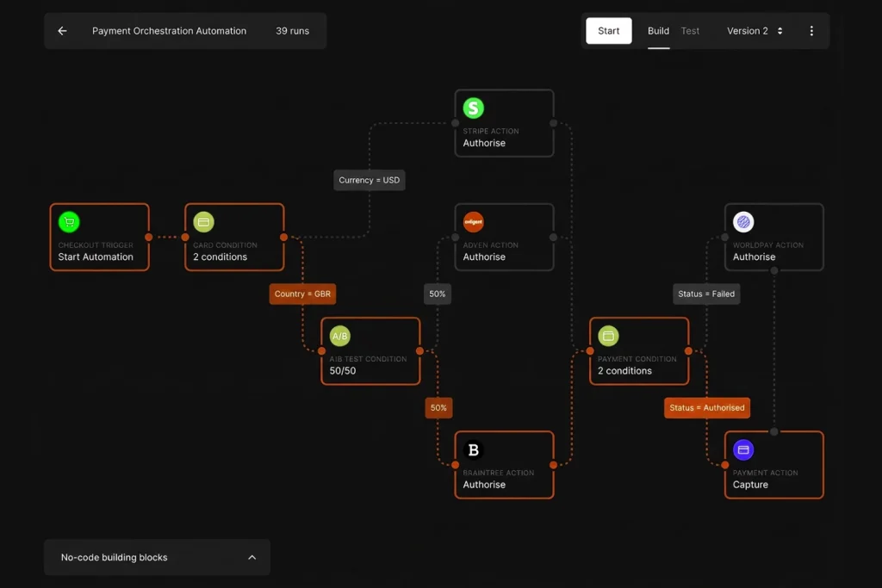The image size is (882, 588).
Task: Open the Version 2 selector
Action: tap(755, 31)
